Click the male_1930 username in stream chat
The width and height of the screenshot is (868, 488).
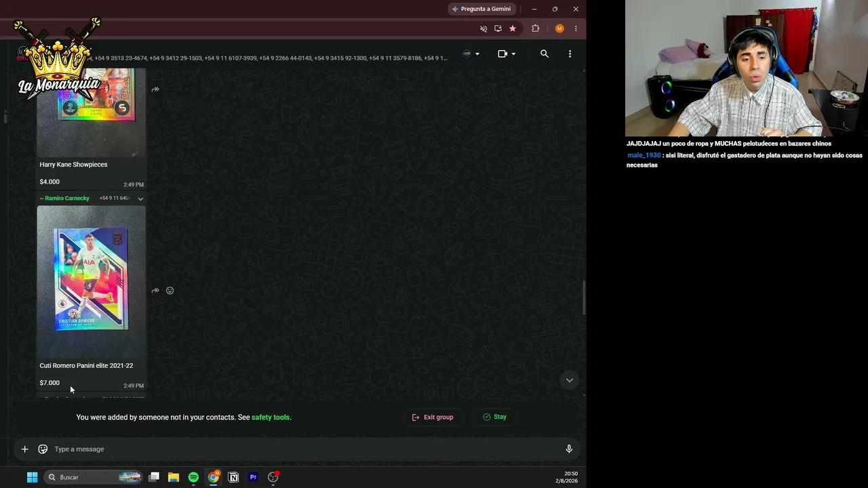click(644, 155)
